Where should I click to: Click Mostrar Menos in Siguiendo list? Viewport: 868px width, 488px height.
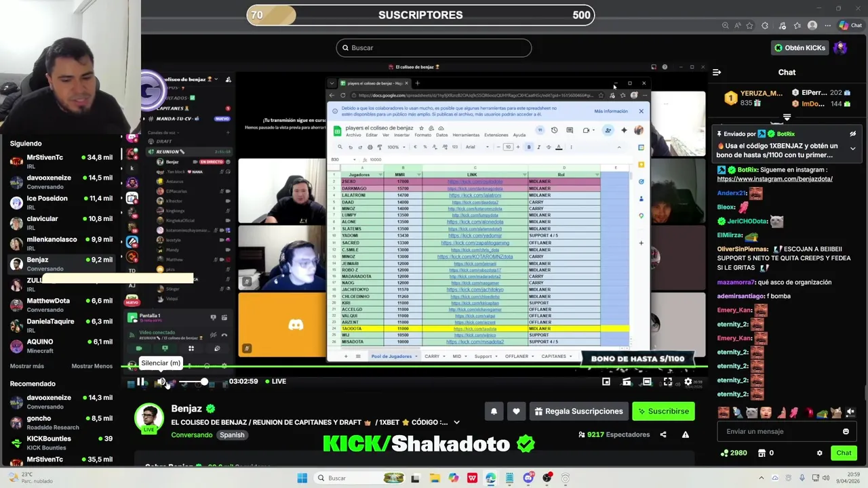tap(92, 366)
